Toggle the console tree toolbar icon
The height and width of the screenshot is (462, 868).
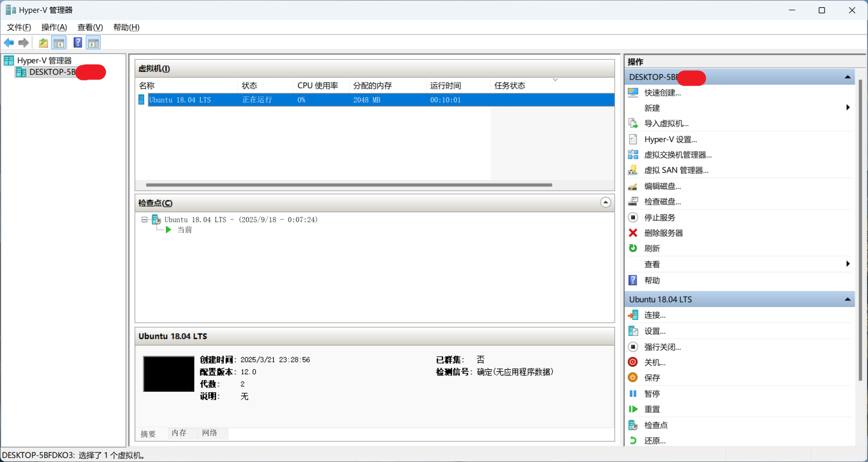click(59, 43)
